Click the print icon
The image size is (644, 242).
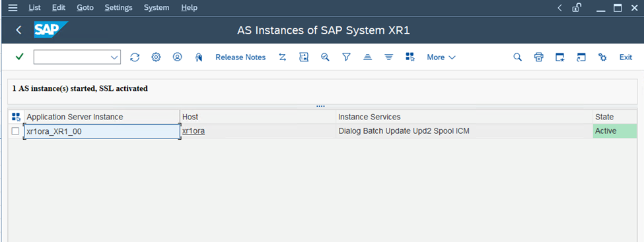tap(539, 57)
